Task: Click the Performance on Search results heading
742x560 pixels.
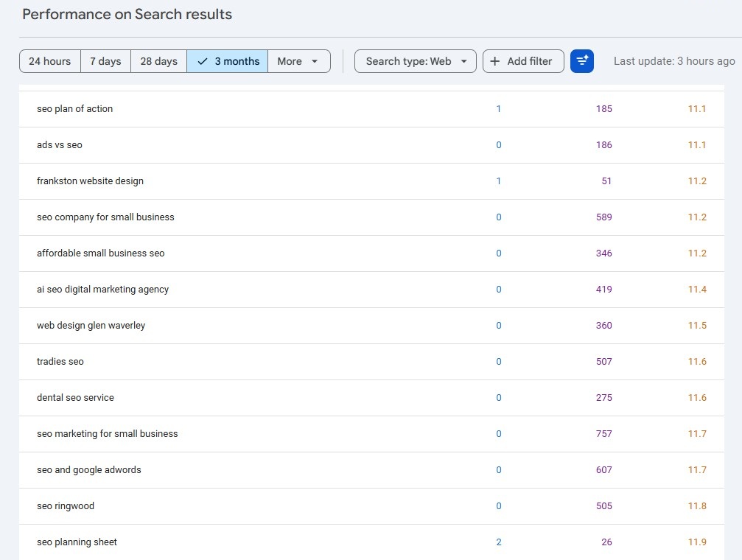Action: tap(127, 14)
